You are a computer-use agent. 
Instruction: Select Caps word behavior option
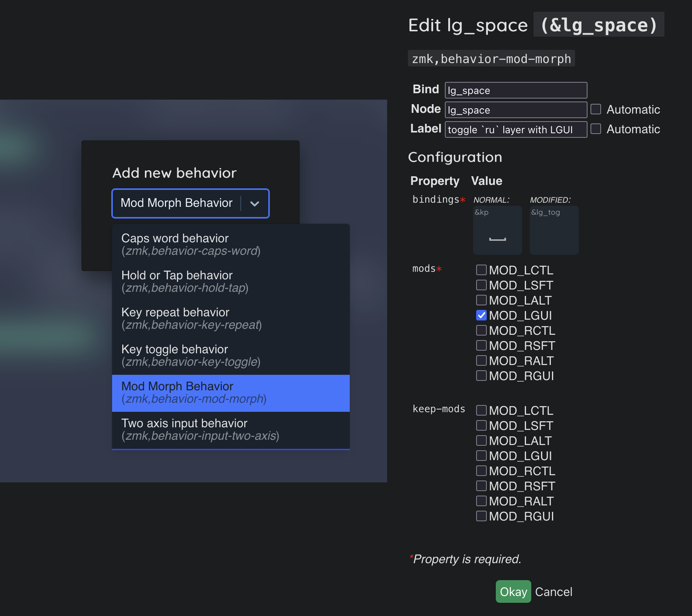pos(231,244)
